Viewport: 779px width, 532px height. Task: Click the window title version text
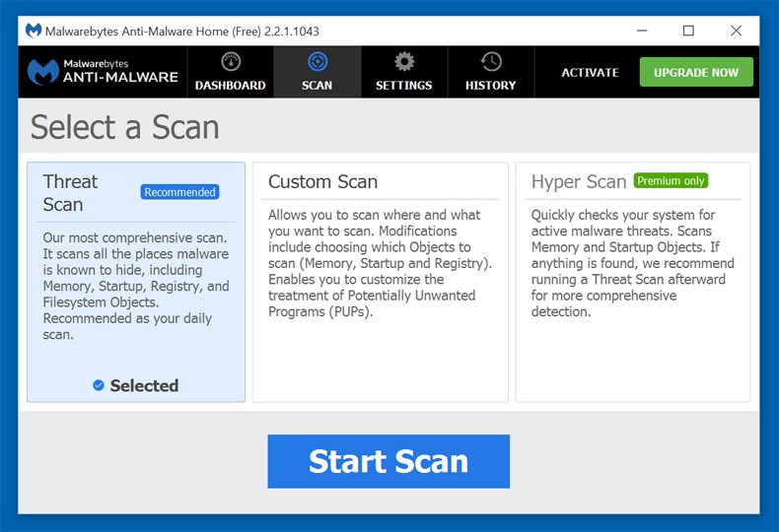(x=181, y=32)
